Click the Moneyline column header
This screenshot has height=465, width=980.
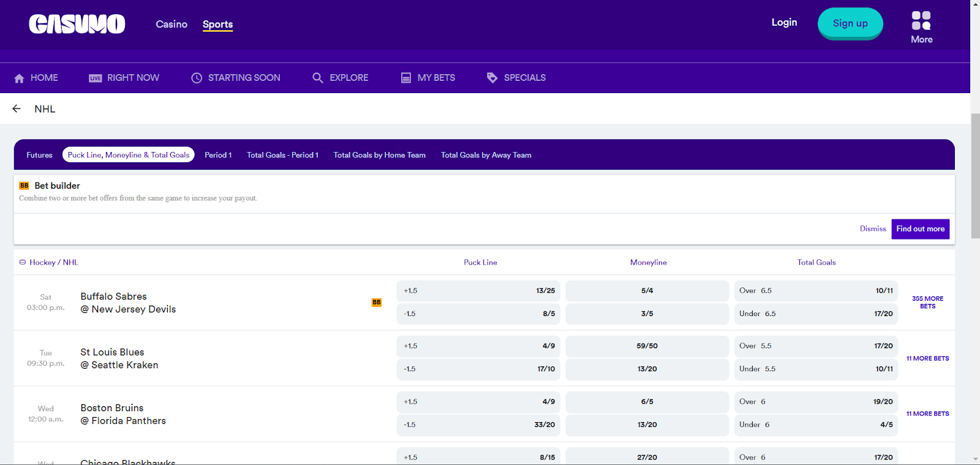click(649, 262)
